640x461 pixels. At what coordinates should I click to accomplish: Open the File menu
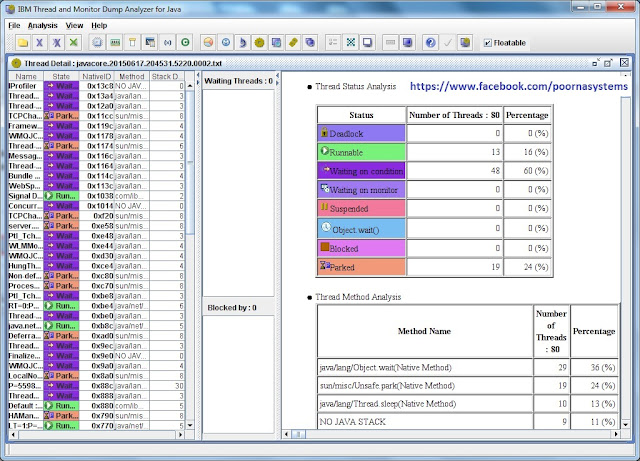[14, 25]
